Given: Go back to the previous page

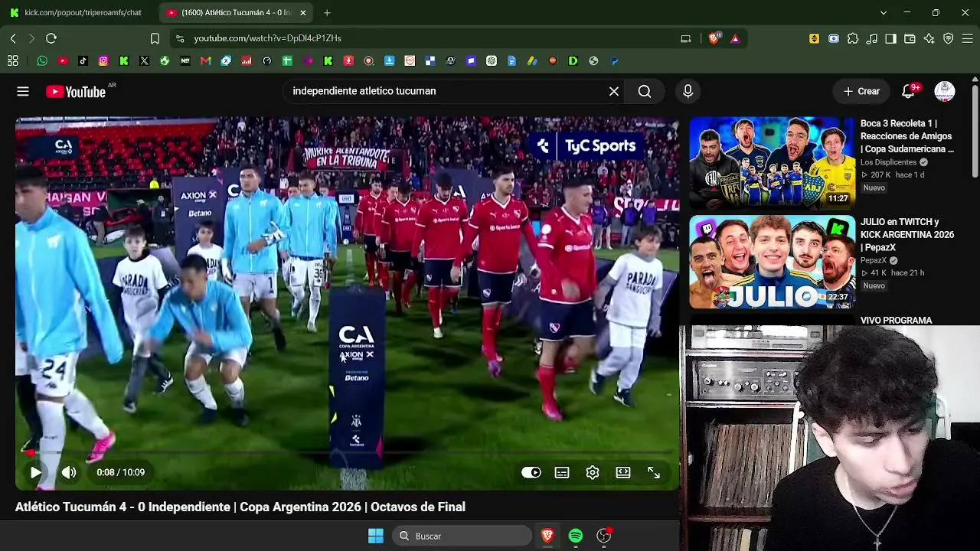Looking at the screenshot, I should click(13, 38).
